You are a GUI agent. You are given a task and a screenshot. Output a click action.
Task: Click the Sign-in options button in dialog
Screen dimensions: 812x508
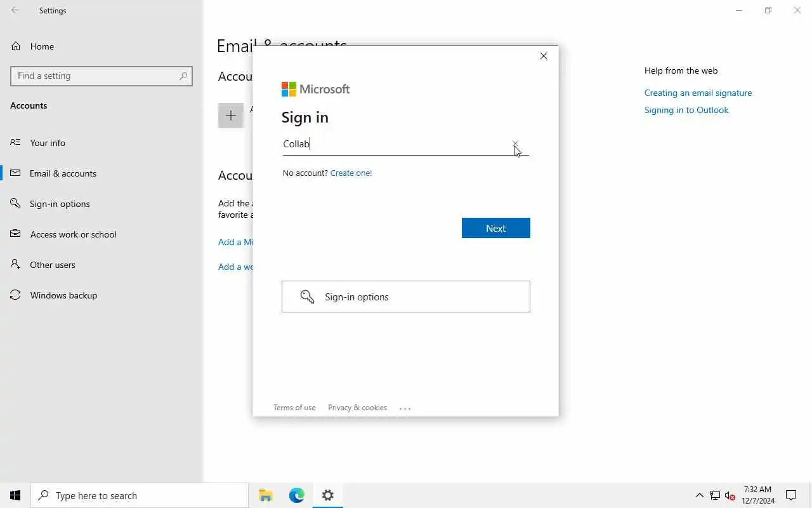coord(406,297)
